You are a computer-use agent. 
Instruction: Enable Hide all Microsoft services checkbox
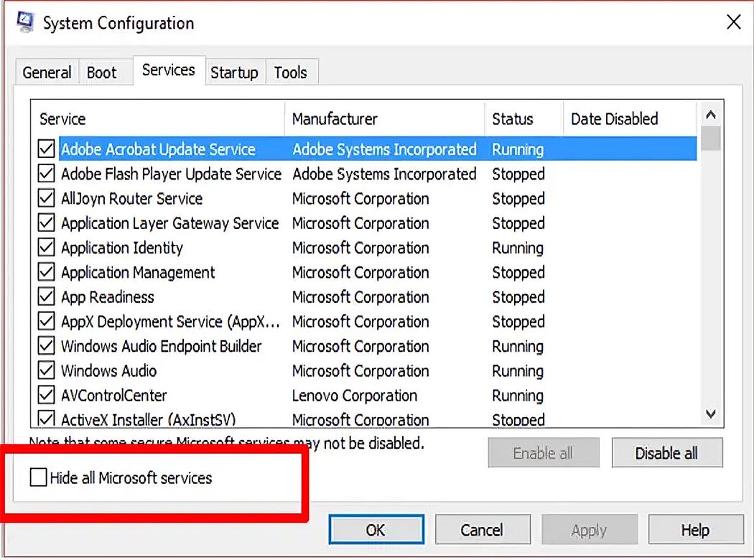(x=38, y=477)
